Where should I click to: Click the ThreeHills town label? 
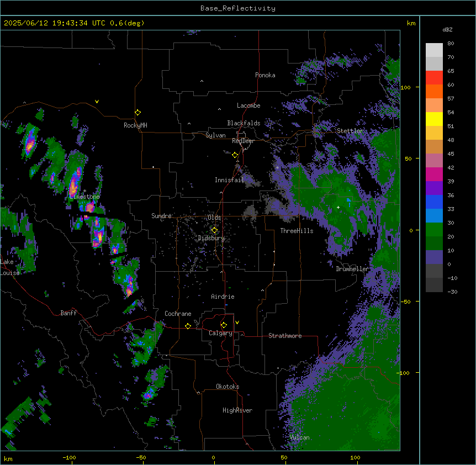[297, 231]
